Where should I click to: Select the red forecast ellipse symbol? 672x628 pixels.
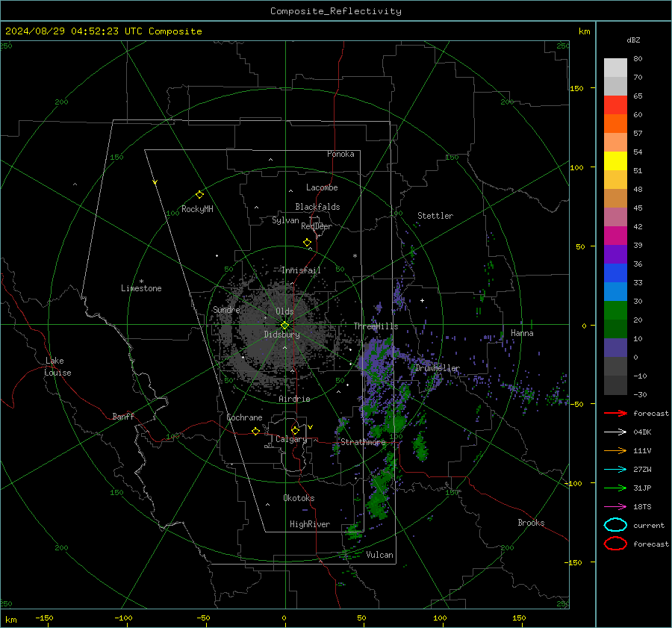pos(615,544)
